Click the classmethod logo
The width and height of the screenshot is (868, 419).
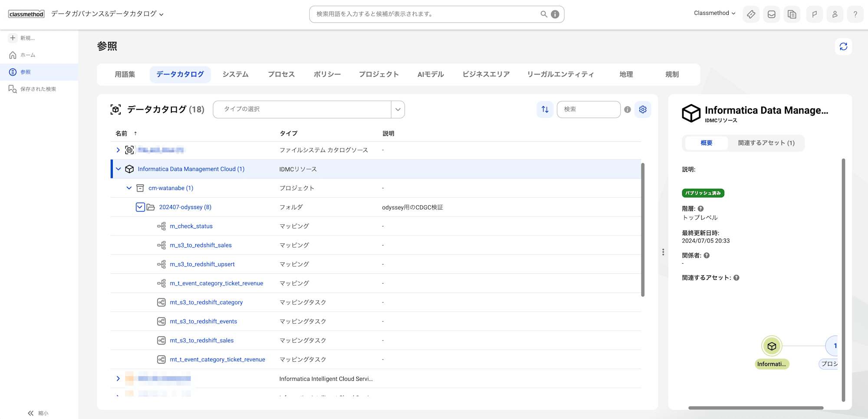(x=26, y=14)
